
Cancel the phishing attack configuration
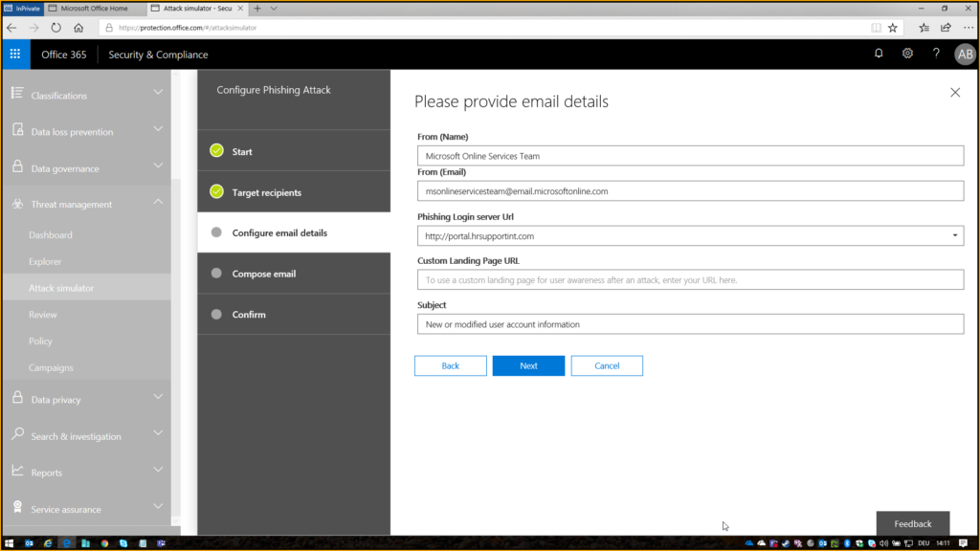[607, 366]
